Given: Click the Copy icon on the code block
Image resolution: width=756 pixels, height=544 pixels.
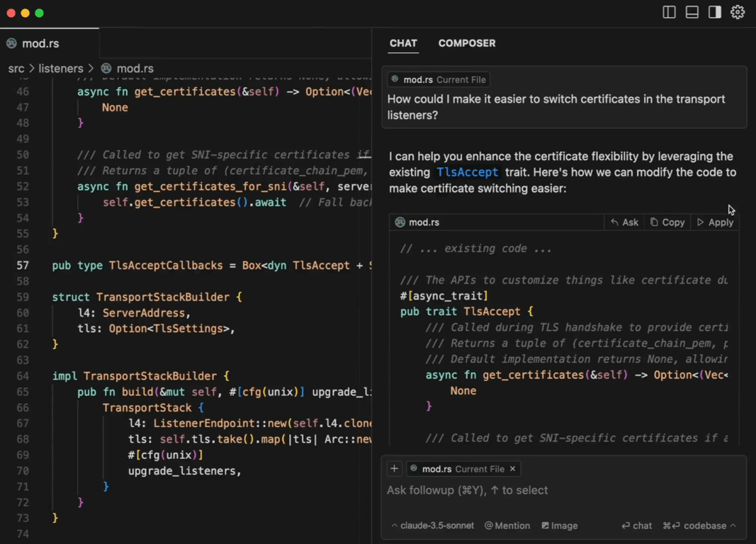Looking at the screenshot, I should click(667, 222).
